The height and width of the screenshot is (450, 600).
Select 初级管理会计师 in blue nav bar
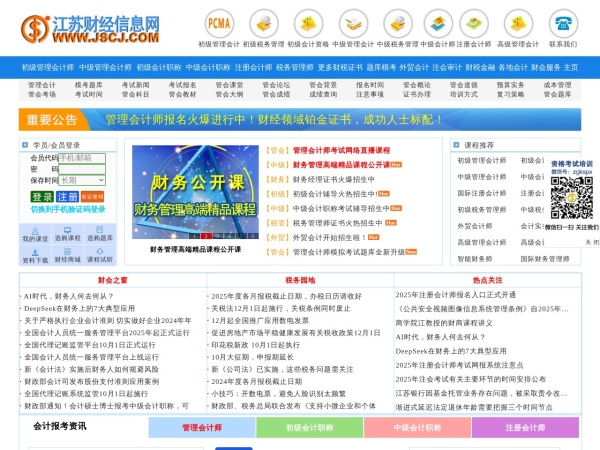tap(47, 67)
